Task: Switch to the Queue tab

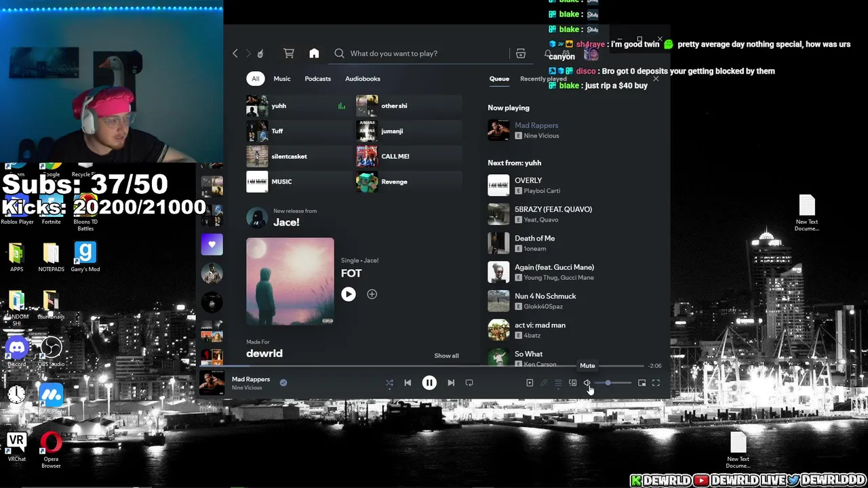Action: point(499,79)
